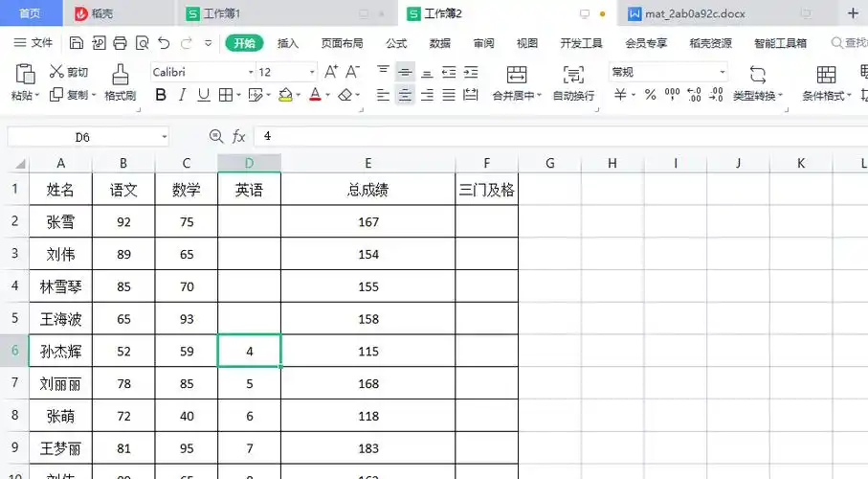Decrease decimal places icon
This screenshot has height=479, width=868.
(x=716, y=95)
